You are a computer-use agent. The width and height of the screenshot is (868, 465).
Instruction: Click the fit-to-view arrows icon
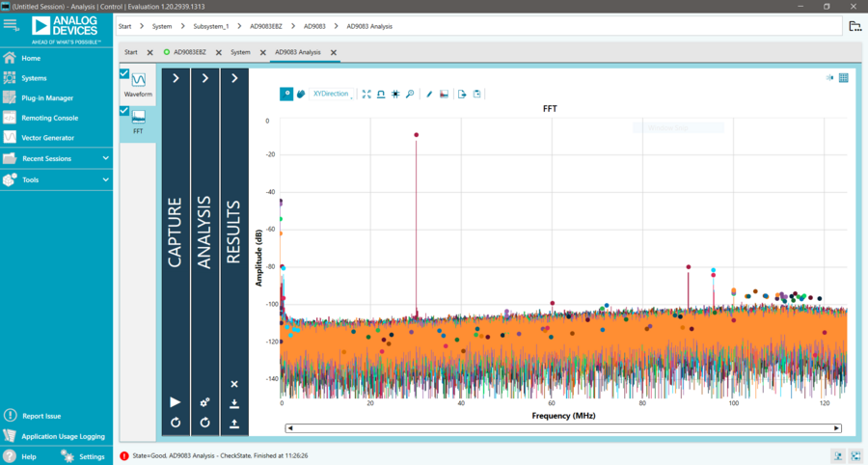[x=366, y=95]
